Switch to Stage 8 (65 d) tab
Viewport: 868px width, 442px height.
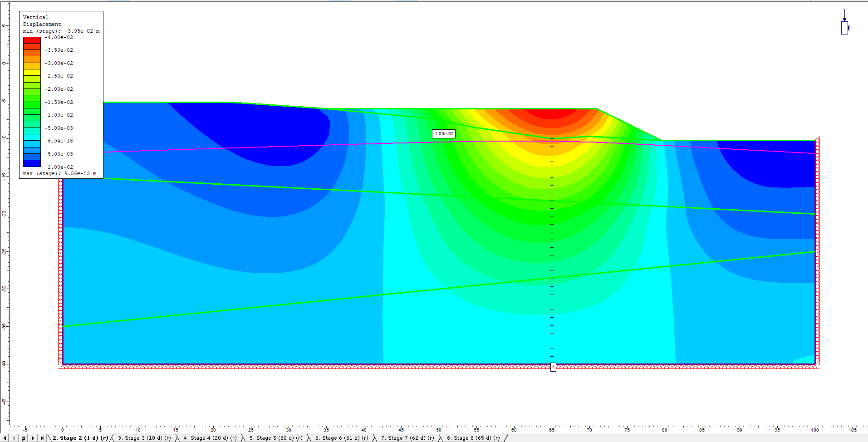click(x=473, y=438)
